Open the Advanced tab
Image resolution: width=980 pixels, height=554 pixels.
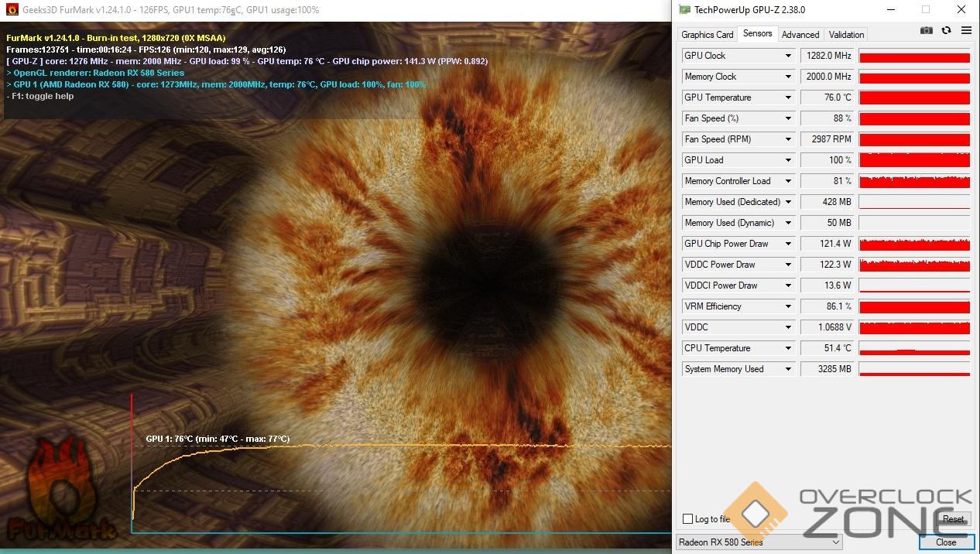click(800, 35)
